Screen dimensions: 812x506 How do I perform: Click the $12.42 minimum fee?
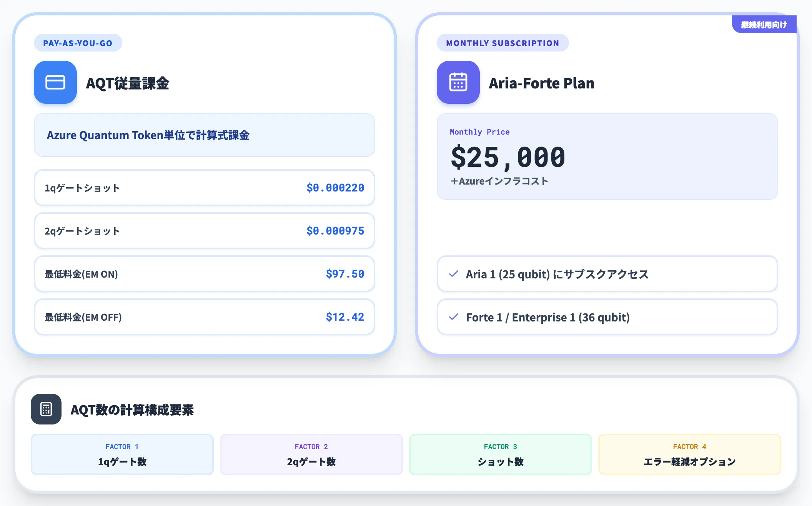345,317
